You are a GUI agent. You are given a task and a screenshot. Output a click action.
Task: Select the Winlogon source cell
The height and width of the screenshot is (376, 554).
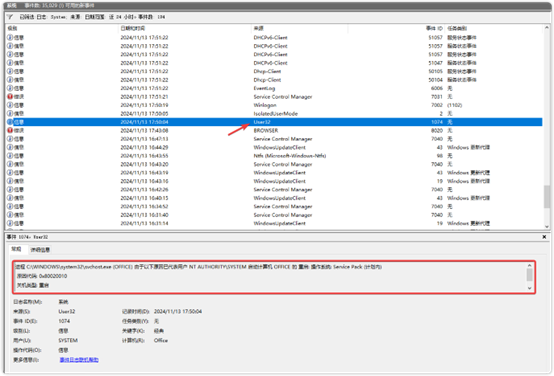coord(265,105)
